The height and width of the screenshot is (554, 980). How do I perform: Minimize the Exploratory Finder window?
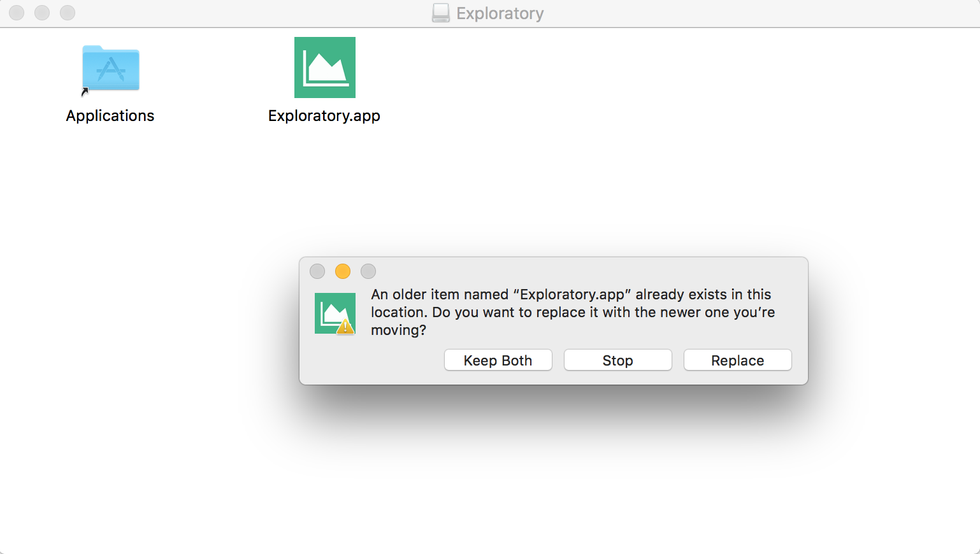pos(42,13)
